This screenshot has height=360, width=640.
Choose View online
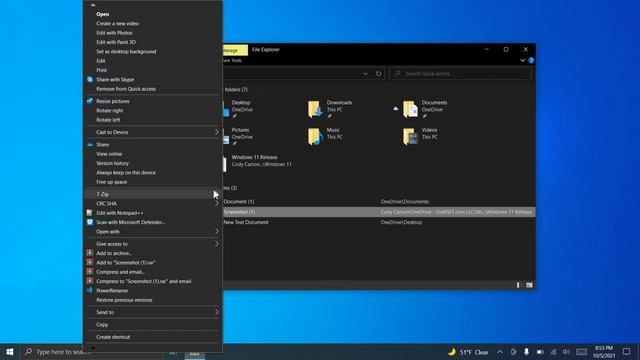[109, 154]
